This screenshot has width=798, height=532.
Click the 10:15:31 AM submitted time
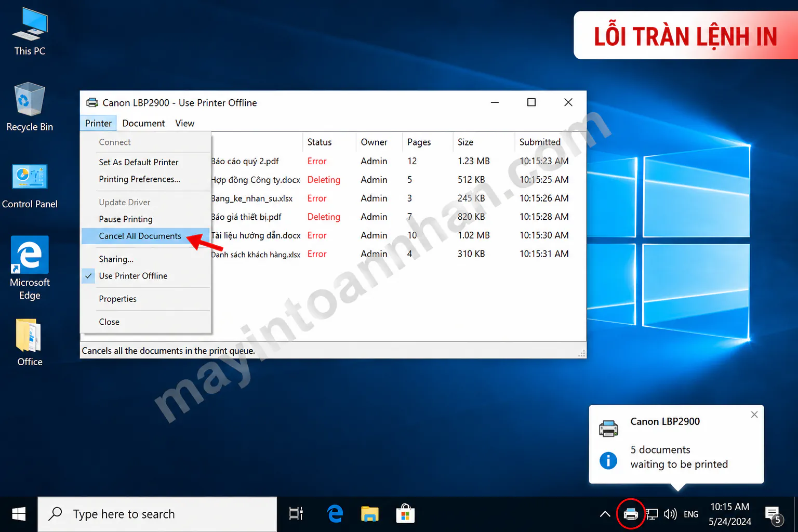[544, 254]
